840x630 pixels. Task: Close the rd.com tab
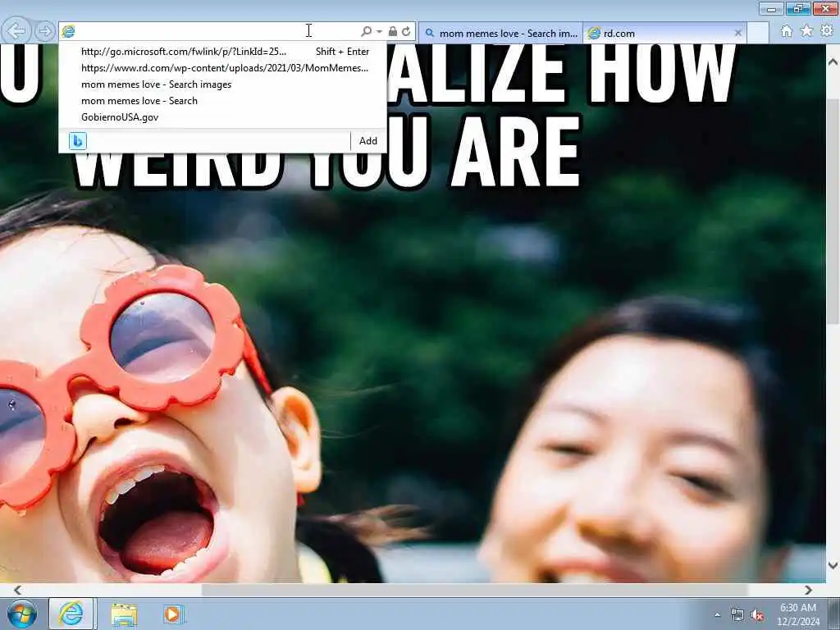(x=737, y=33)
